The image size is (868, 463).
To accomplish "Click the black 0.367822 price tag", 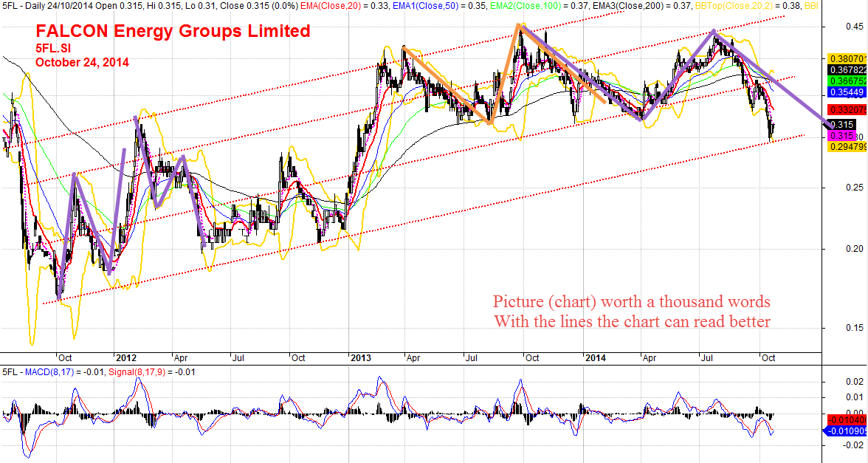I will pos(847,69).
